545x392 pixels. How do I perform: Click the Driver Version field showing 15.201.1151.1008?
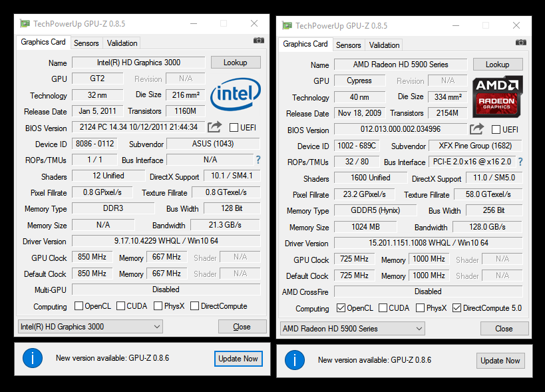click(x=428, y=243)
